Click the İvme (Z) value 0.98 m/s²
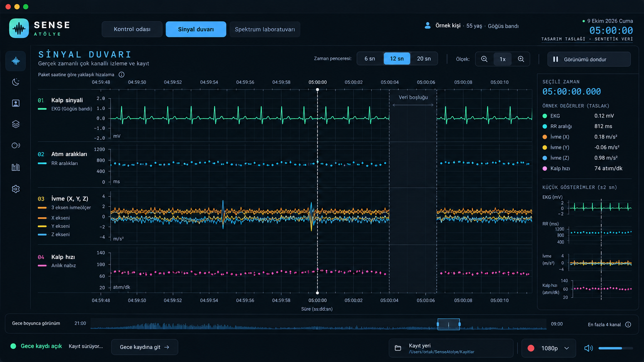The width and height of the screenshot is (644, 362). tap(606, 158)
